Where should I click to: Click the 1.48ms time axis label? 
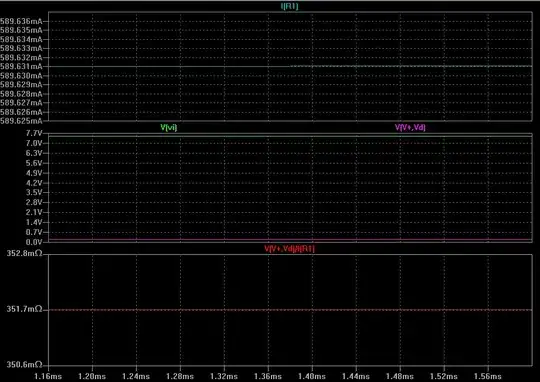point(400,376)
